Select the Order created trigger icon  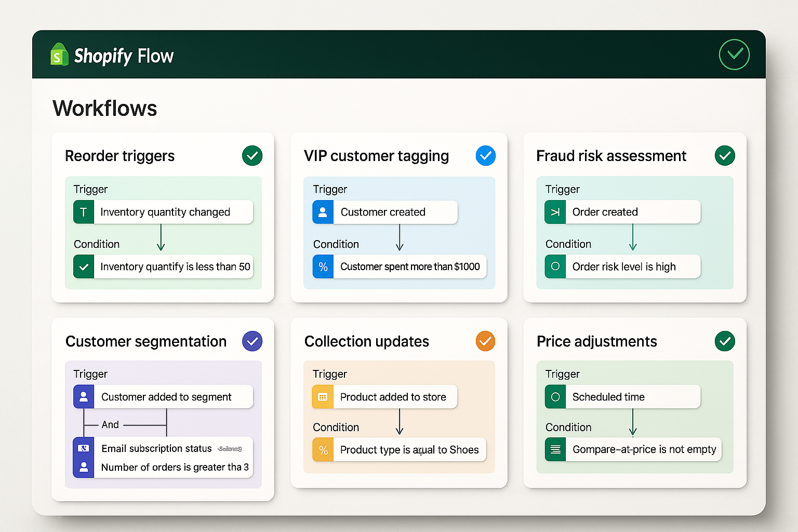tap(554, 212)
